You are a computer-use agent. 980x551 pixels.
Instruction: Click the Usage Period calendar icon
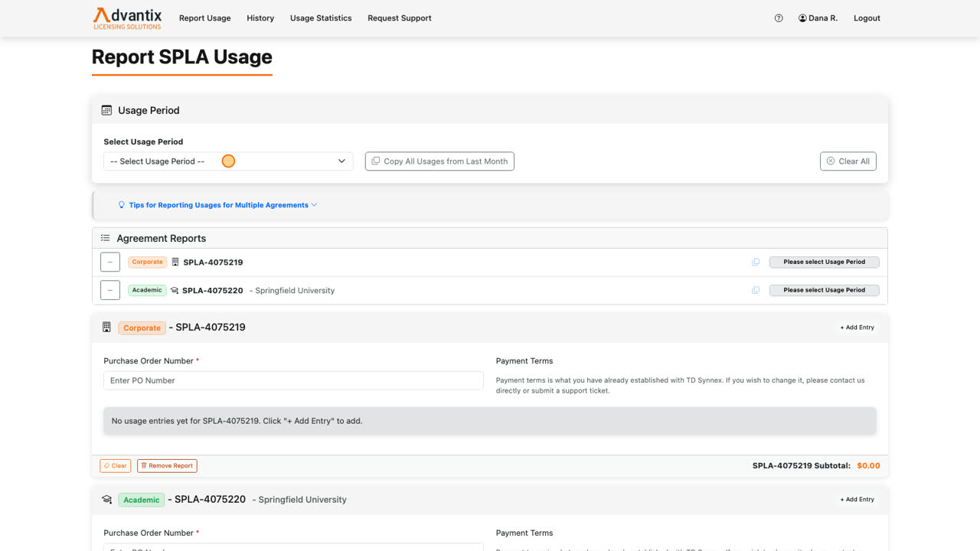point(106,110)
